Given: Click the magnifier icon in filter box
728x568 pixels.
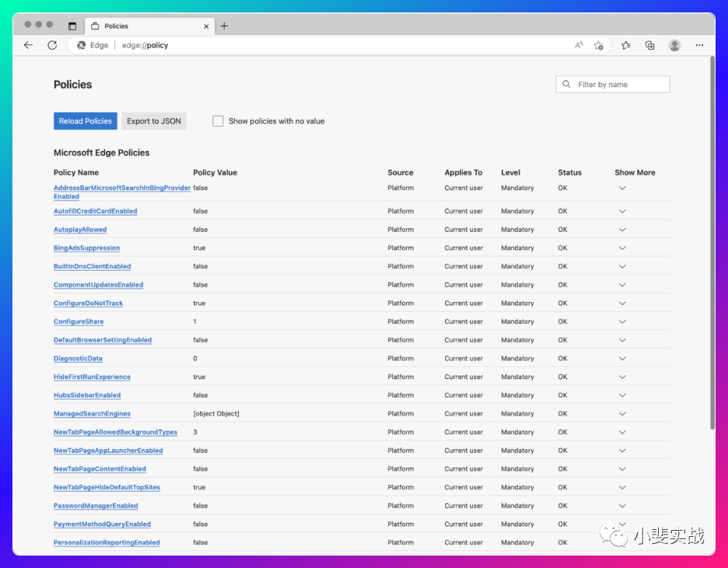Looking at the screenshot, I should coord(566,84).
